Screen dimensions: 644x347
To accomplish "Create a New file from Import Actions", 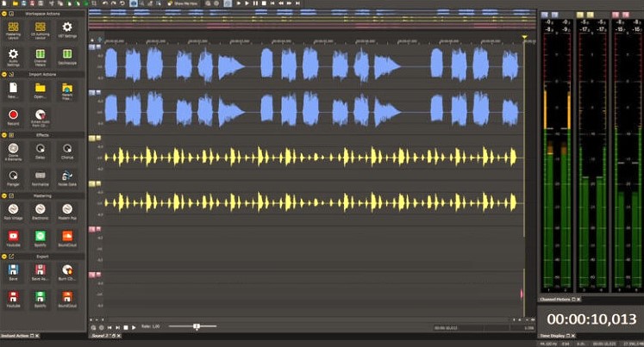I will (13, 90).
